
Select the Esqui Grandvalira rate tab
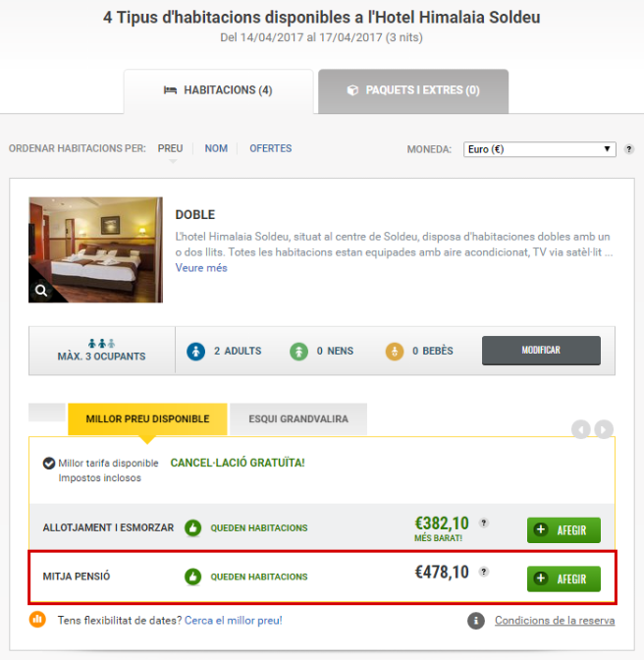[297, 418]
